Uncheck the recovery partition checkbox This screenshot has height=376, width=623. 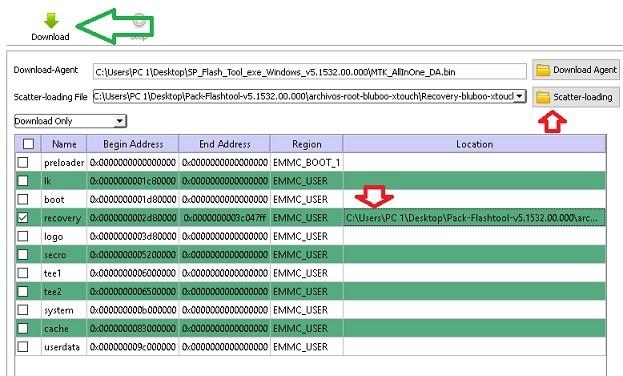point(23,218)
